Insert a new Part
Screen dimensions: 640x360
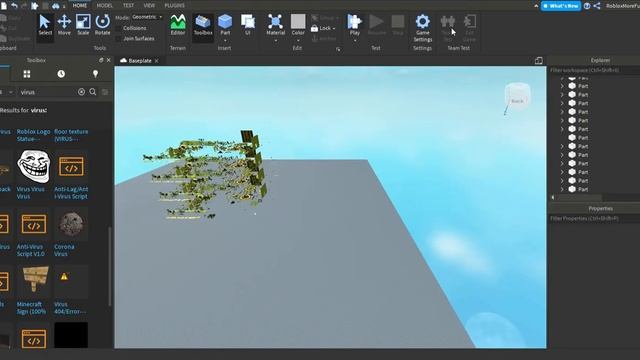pos(225,24)
